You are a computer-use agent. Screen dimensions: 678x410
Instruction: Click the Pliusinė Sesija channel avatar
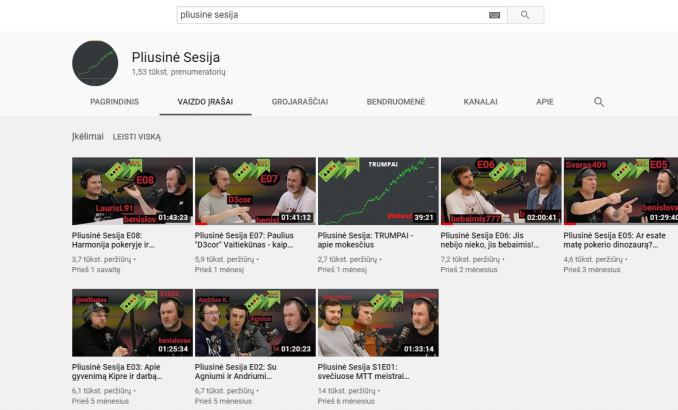tap(96, 63)
